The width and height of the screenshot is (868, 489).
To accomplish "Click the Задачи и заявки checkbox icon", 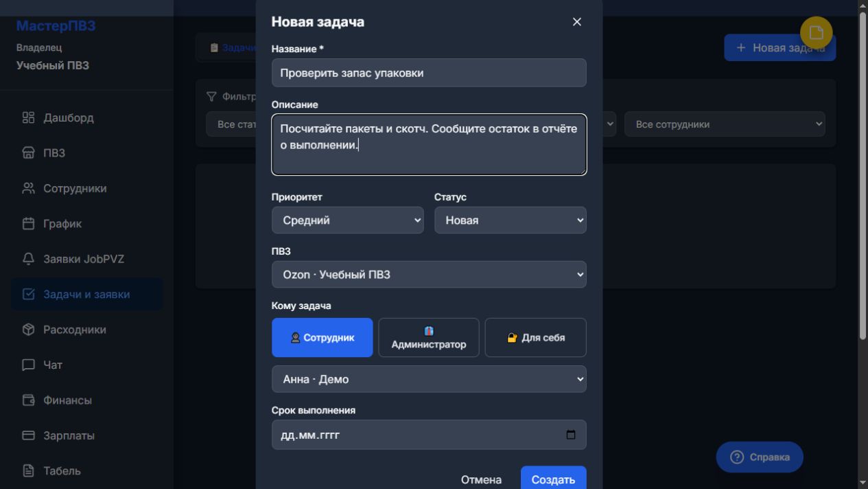I will [x=28, y=295].
